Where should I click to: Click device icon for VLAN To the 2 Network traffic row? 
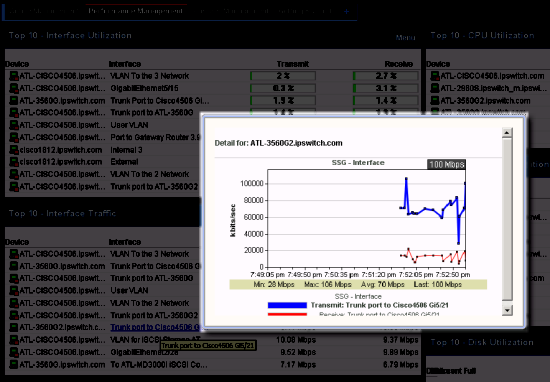tap(14, 303)
